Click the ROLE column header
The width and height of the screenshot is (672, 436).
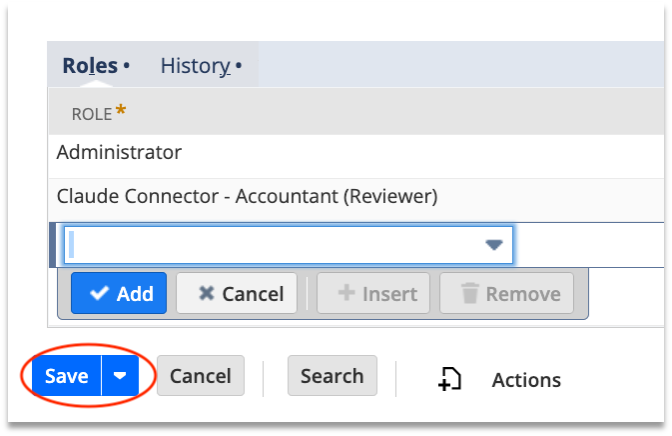coord(92,114)
